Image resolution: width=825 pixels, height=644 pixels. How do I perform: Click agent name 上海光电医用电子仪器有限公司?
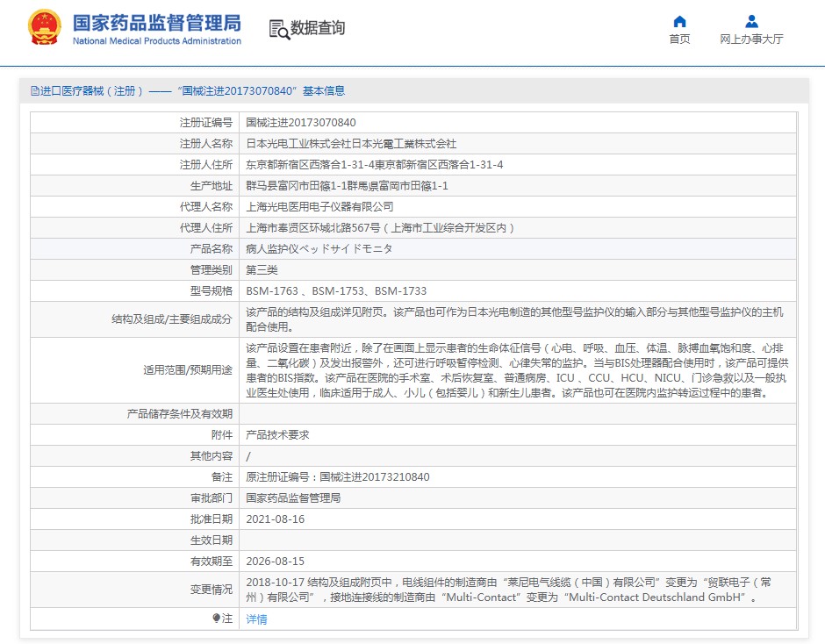[x=319, y=207]
